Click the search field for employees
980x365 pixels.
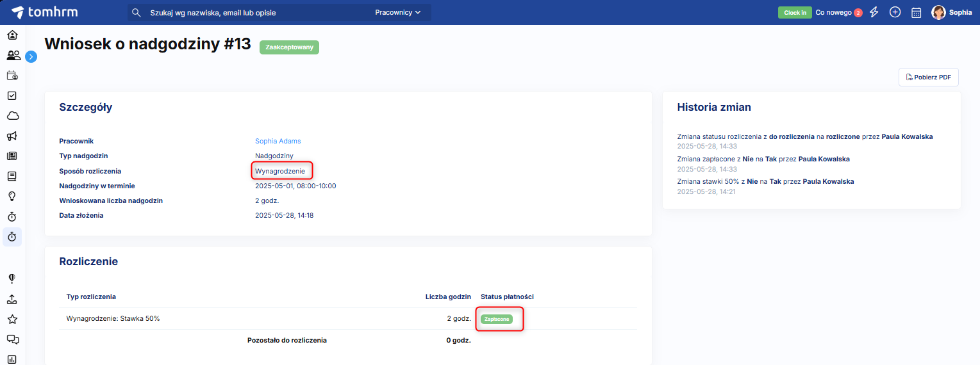click(x=256, y=12)
